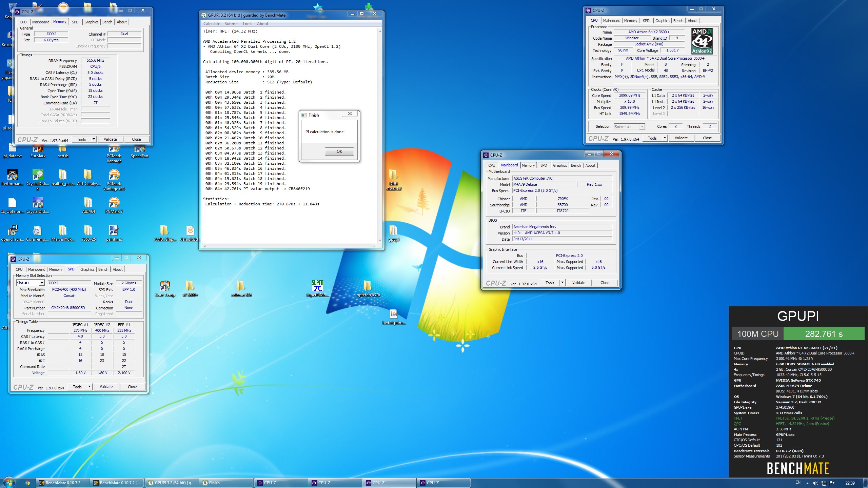Open the Calculate menu in GPUPI
868x488 pixels.
coord(212,24)
